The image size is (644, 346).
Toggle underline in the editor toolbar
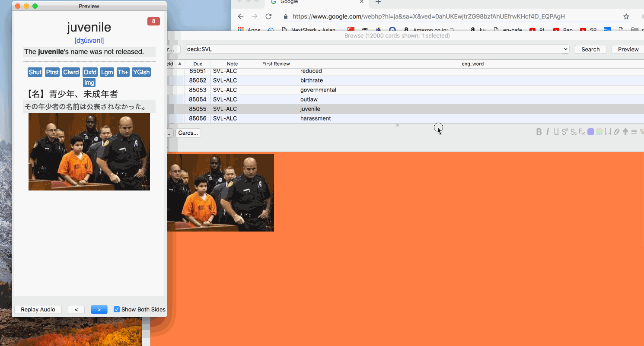click(556, 132)
